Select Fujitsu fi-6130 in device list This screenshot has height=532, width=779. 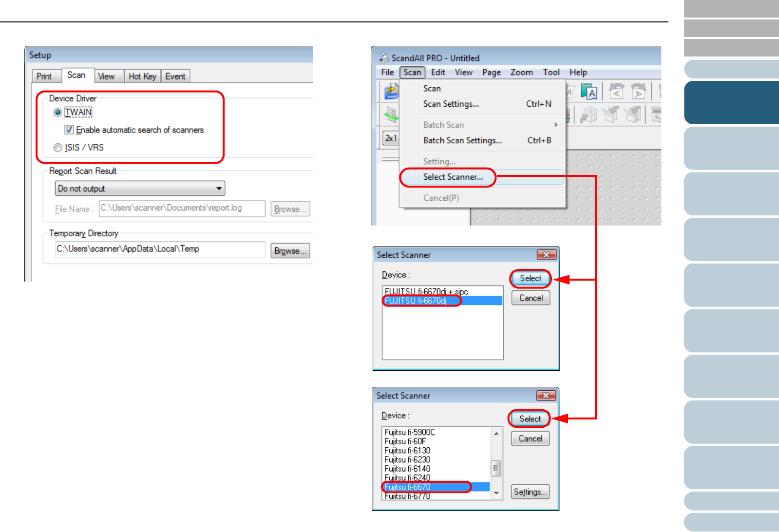(x=437, y=450)
